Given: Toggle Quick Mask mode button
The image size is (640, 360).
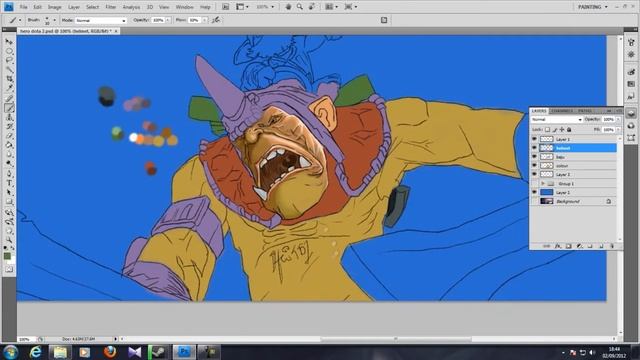Looking at the screenshot, I should pos(9,269).
